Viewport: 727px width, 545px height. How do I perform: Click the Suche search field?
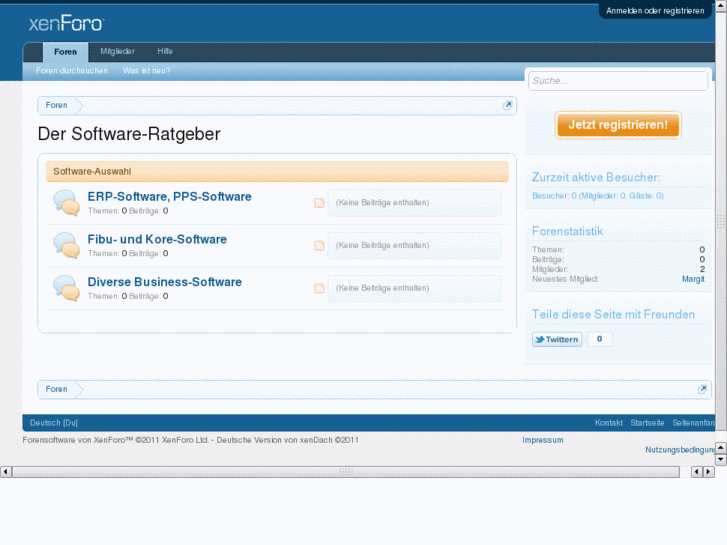(617, 81)
